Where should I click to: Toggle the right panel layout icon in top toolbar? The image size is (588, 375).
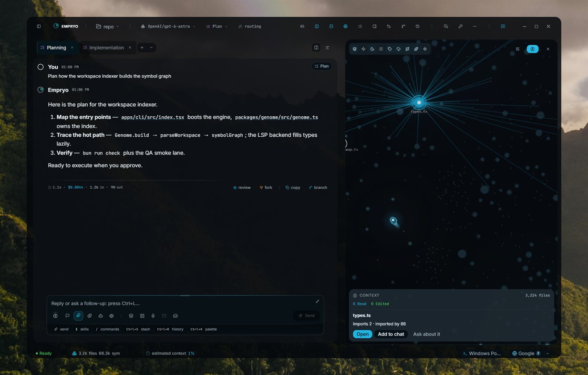tap(374, 26)
